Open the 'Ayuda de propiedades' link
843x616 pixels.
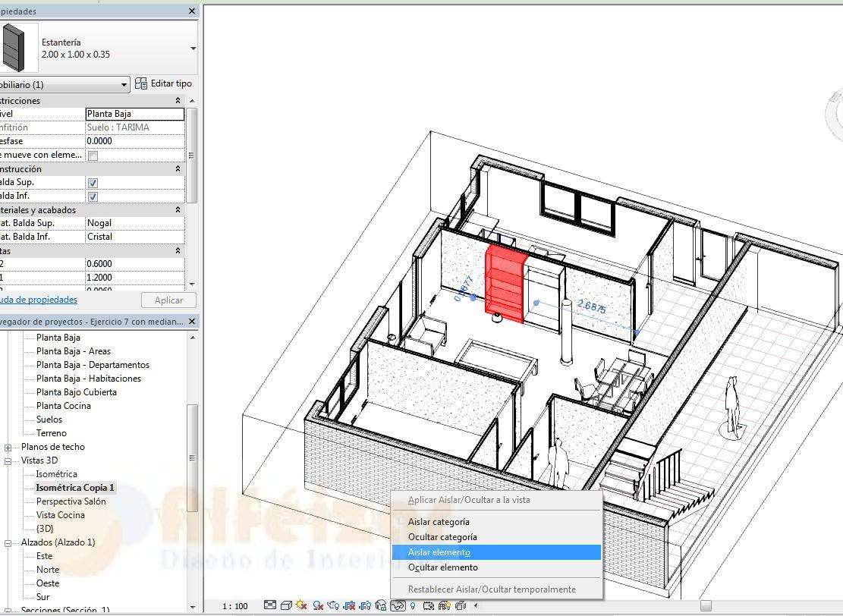coord(39,300)
